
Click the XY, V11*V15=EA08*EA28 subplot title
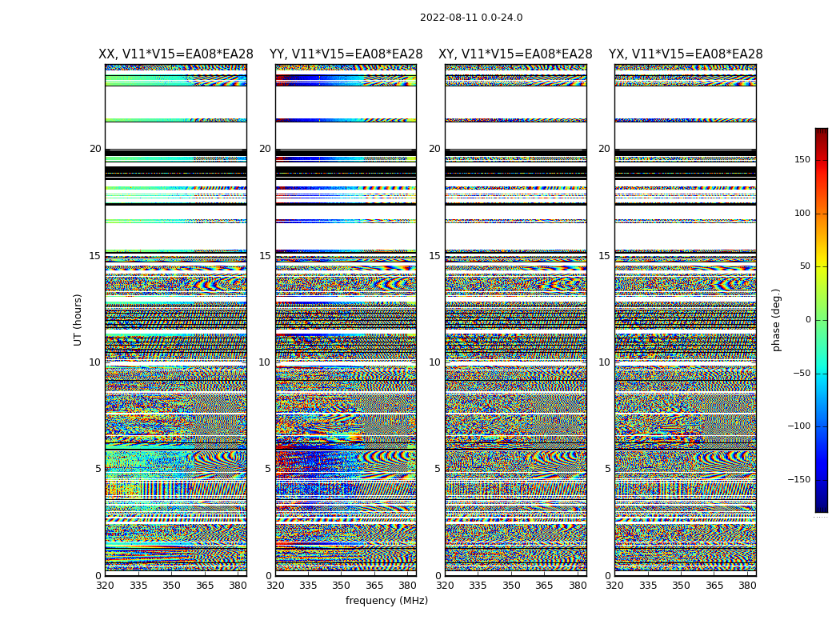tap(515, 54)
